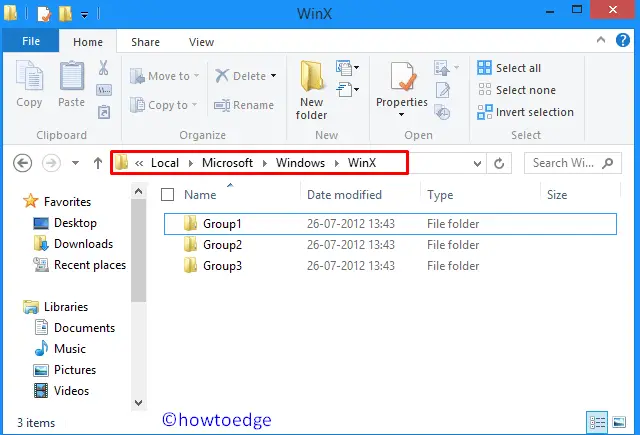Create a new folder using the ribbon icon
This screenshot has width=640, height=435.
click(x=311, y=88)
